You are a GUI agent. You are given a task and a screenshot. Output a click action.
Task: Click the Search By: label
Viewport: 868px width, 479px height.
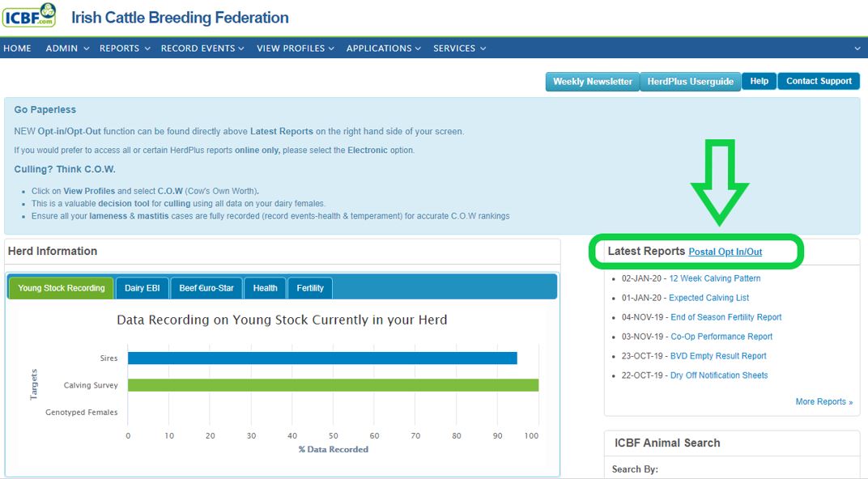(635, 469)
